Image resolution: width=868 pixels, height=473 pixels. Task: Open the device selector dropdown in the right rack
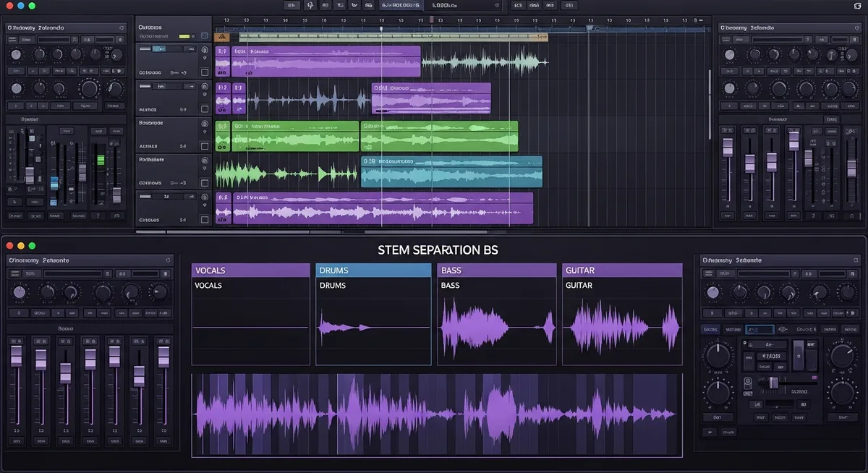759,329
